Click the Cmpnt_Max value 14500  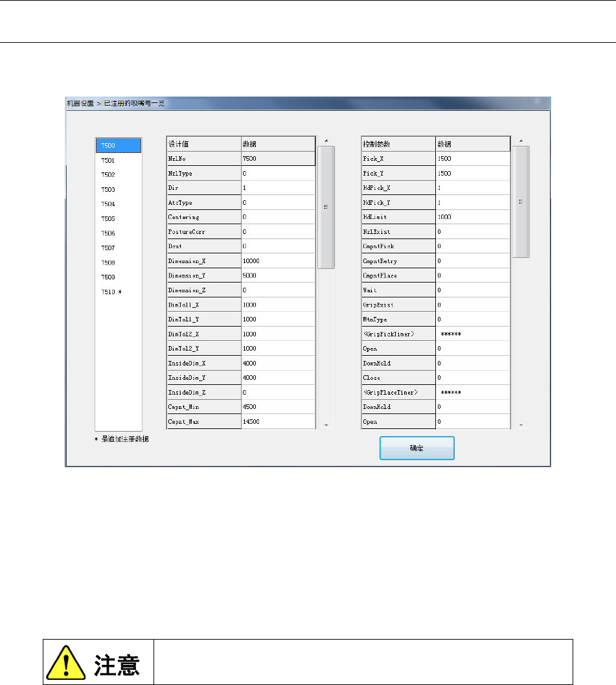[x=278, y=422]
